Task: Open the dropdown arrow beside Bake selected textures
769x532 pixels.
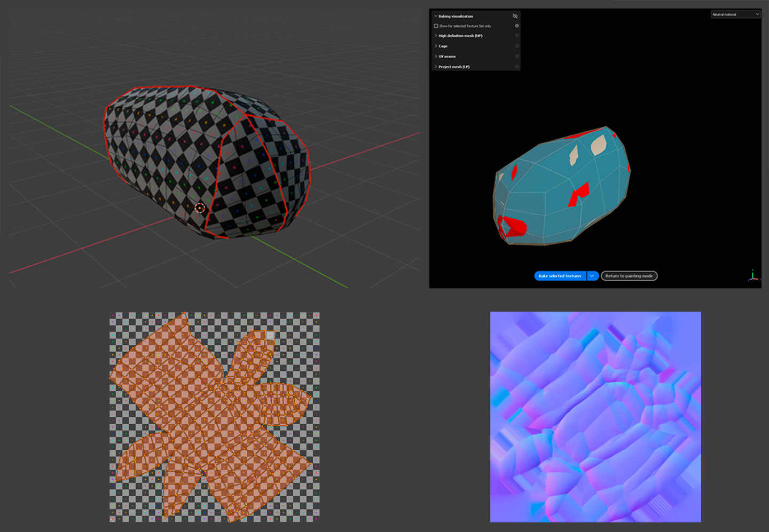Action: click(592, 276)
